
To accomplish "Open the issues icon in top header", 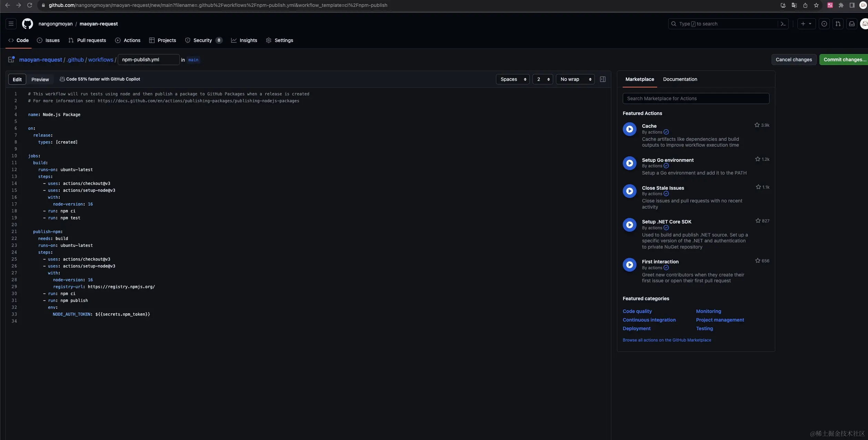I will click(x=824, y=24).
